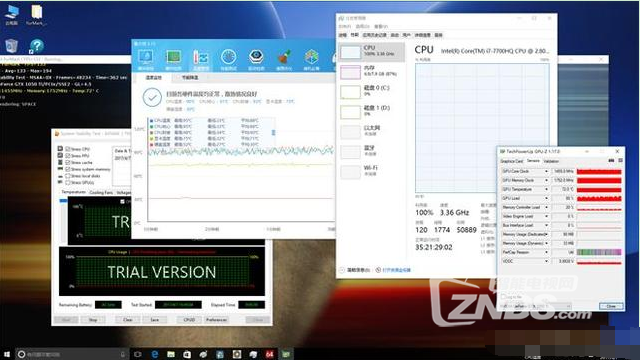Viewport: 640px width, 360px height.
Task: Open the Recycle Bin desktop icon
Action: (x=11, y=46)
